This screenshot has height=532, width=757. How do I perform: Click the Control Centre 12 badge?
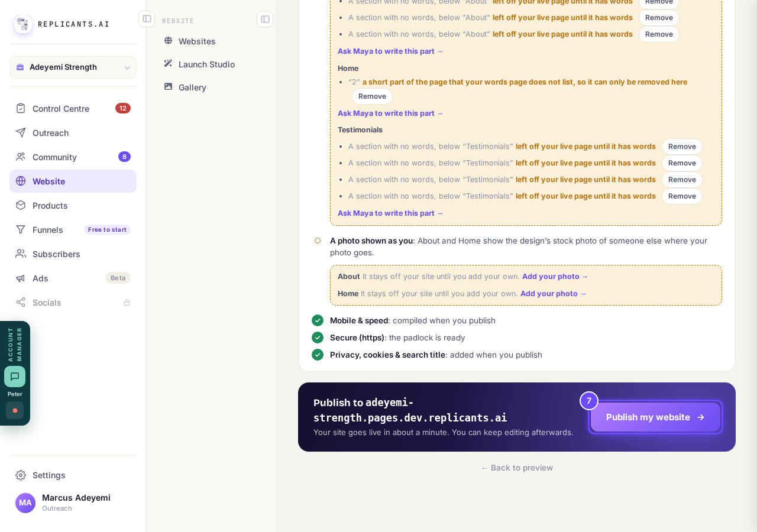point(123,108)
